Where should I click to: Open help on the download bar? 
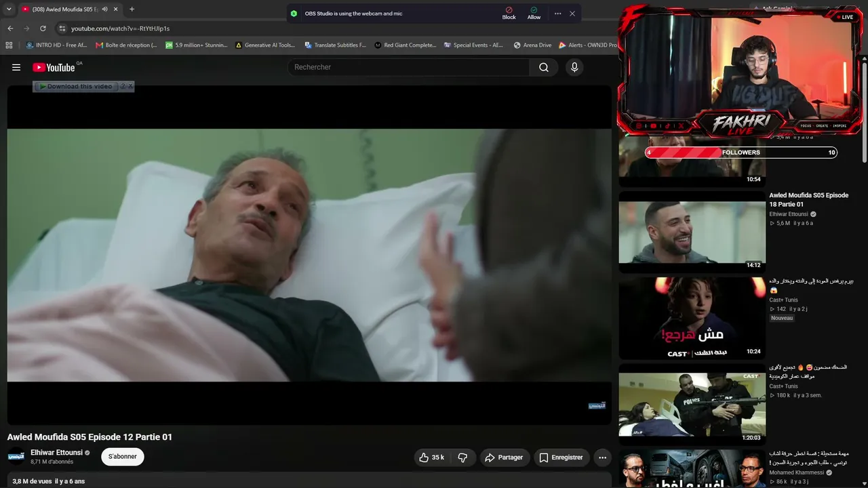tap(123, 86)
